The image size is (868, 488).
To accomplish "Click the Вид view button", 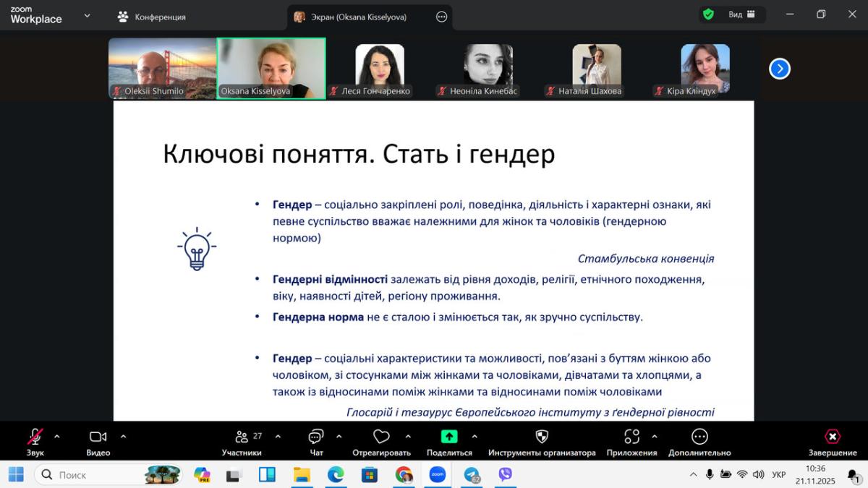I will (741, 14).
